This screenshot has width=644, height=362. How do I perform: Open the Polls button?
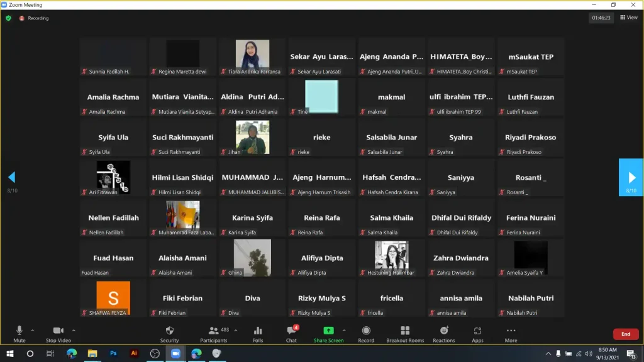click(x=257, y=334)
